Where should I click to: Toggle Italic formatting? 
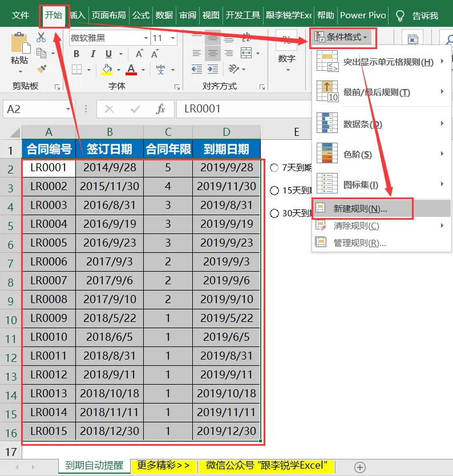pyautogui.click(x=93, y=54)
